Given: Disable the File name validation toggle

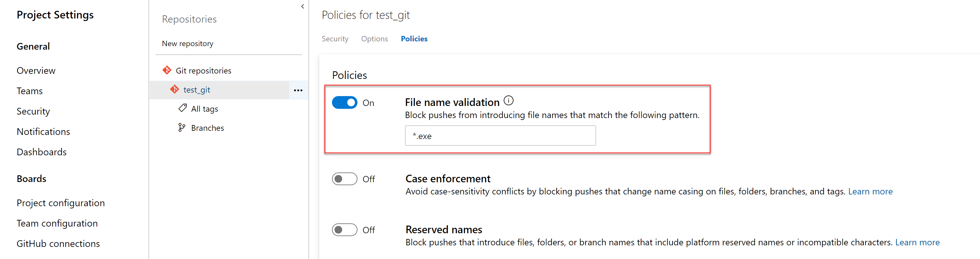Looking at the screenshot, I should (x=344, y=102).
